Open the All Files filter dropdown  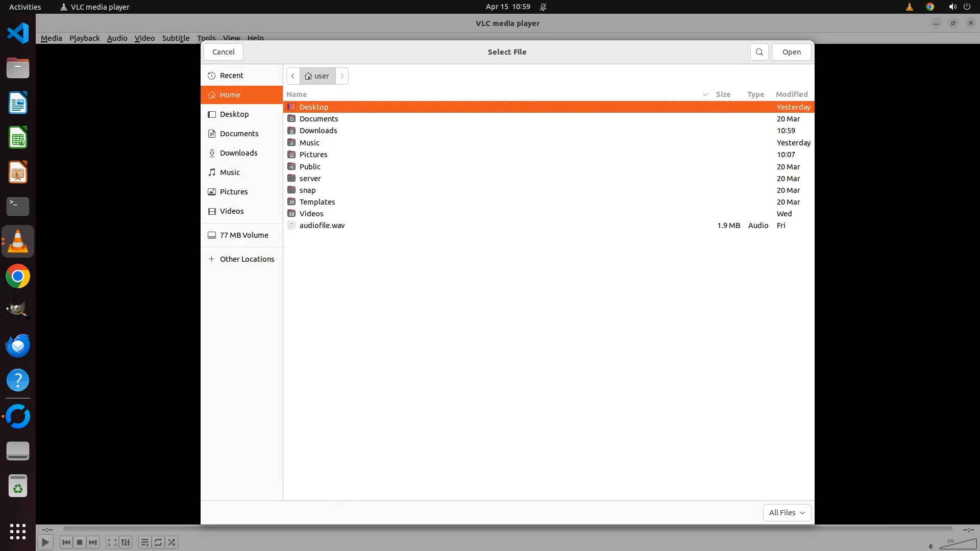[787, 513]
